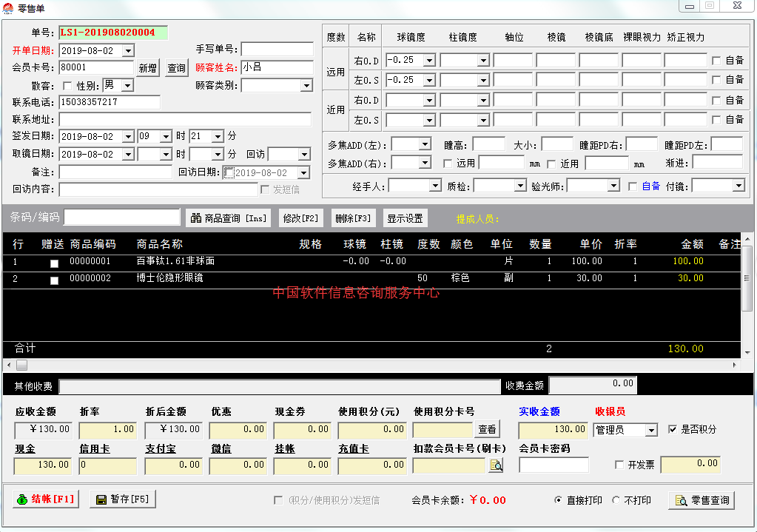Viewport: 757px width, 532px height.
Task: Click the 备注 remarks field
Action: click(x=115, y=172)
